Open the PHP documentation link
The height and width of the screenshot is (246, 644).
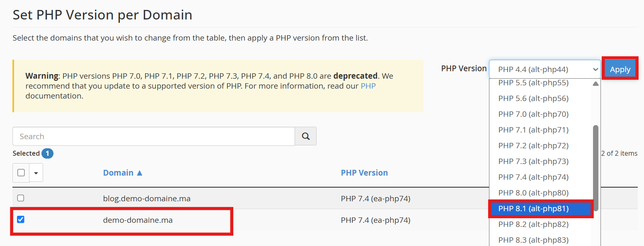pyautogui.click(x=368, y=86)
